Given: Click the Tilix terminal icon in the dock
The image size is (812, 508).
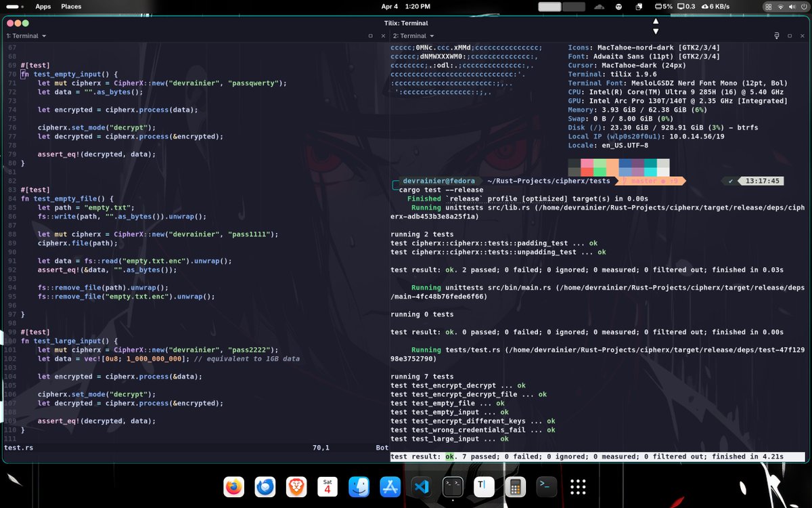Looking at the screenshot, I should click(x=453, y=486).
